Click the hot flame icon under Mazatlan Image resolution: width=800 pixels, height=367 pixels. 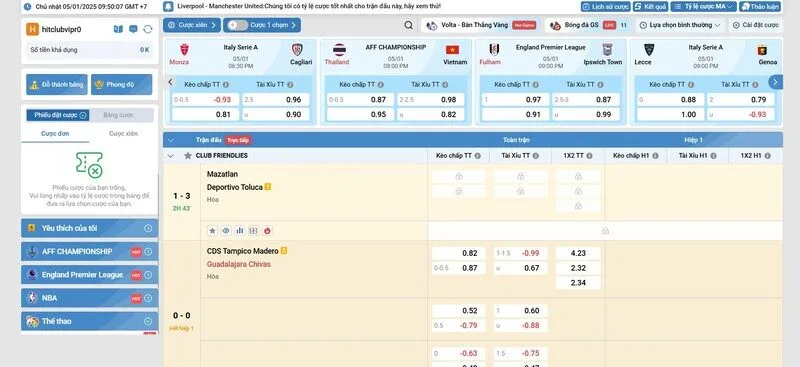[x=267, y=231]
